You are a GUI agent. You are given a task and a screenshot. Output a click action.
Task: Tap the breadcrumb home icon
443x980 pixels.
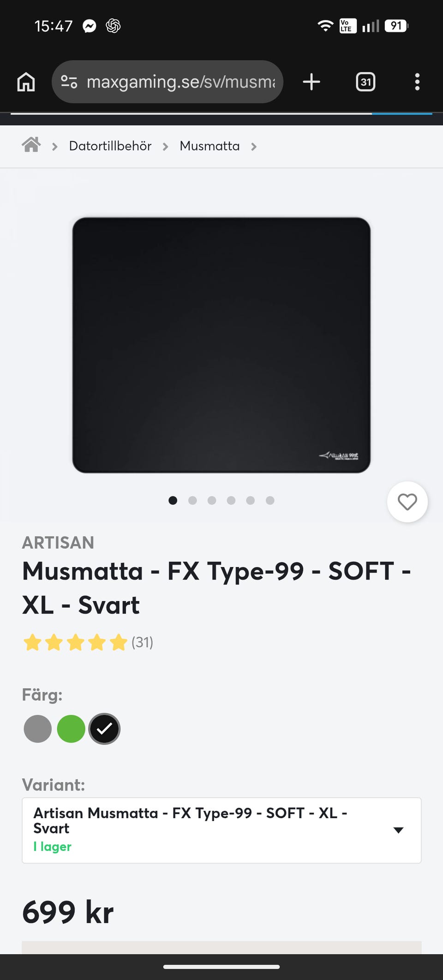31,145
